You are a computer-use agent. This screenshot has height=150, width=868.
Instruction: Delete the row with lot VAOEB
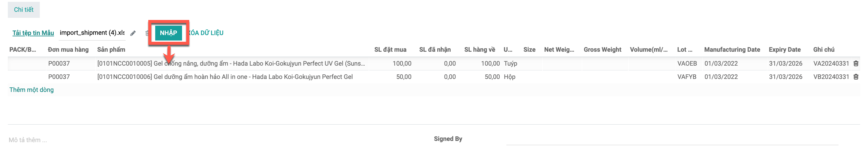[856, 63]
